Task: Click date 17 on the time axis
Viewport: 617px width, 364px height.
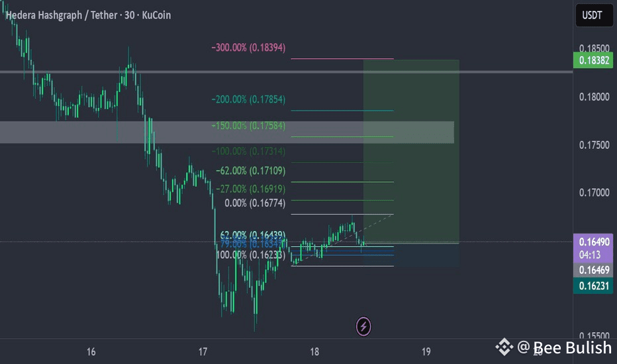Action: [203, 351]
